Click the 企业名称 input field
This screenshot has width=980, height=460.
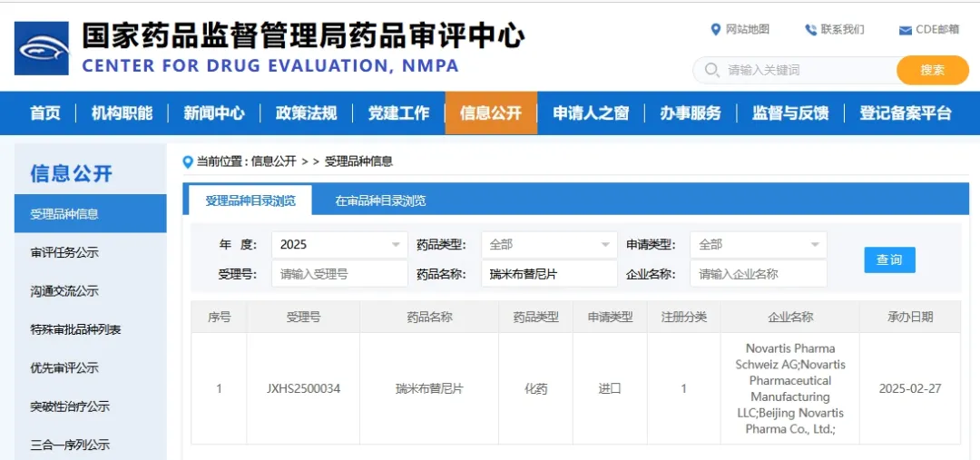(758, 274)
